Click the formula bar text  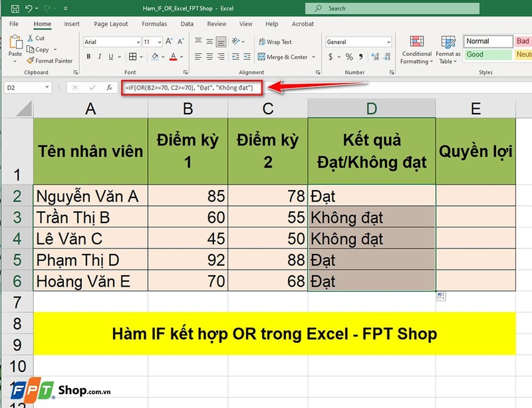(x=190, y=88)
